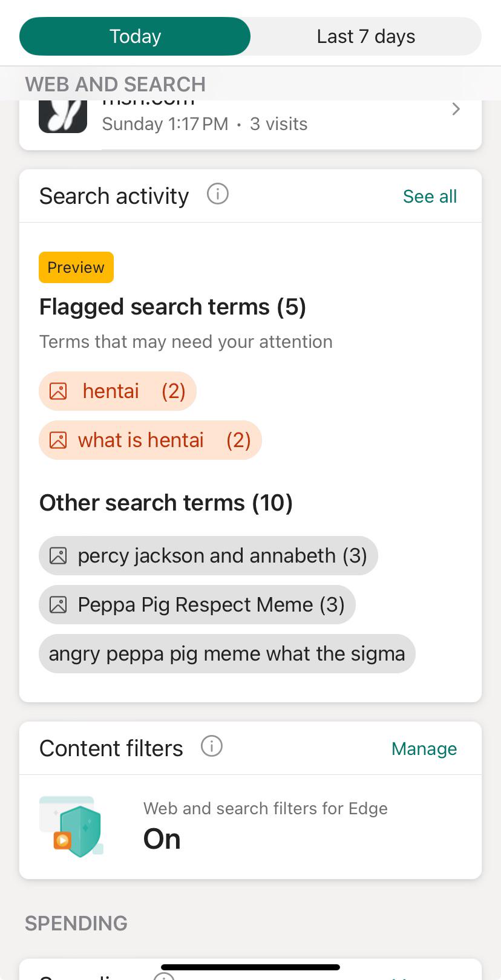Tap the Search activity heading
This screenshot has height=980, width=501.
(114, 197)
